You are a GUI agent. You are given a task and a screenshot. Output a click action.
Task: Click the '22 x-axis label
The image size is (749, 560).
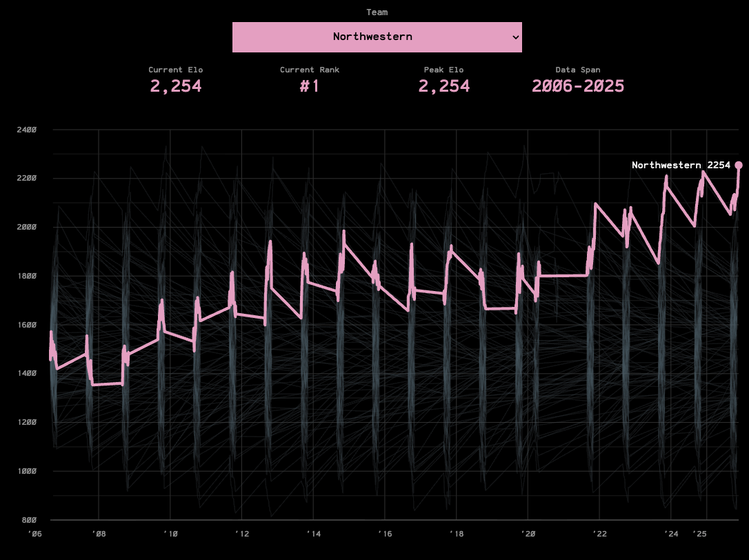click(x=599, y=534)
